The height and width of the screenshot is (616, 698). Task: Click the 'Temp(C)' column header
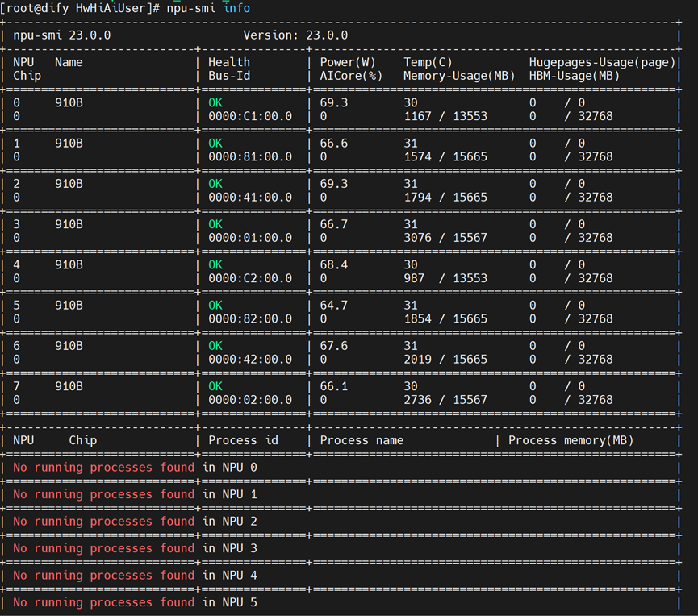pyautogui.click(x=428, y=62)
